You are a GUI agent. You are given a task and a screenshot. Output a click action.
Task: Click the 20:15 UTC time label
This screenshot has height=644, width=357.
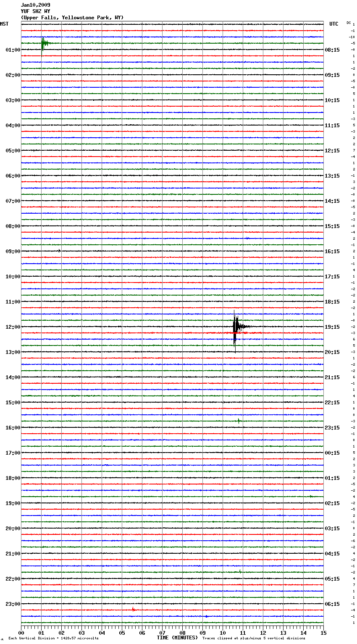332,352
